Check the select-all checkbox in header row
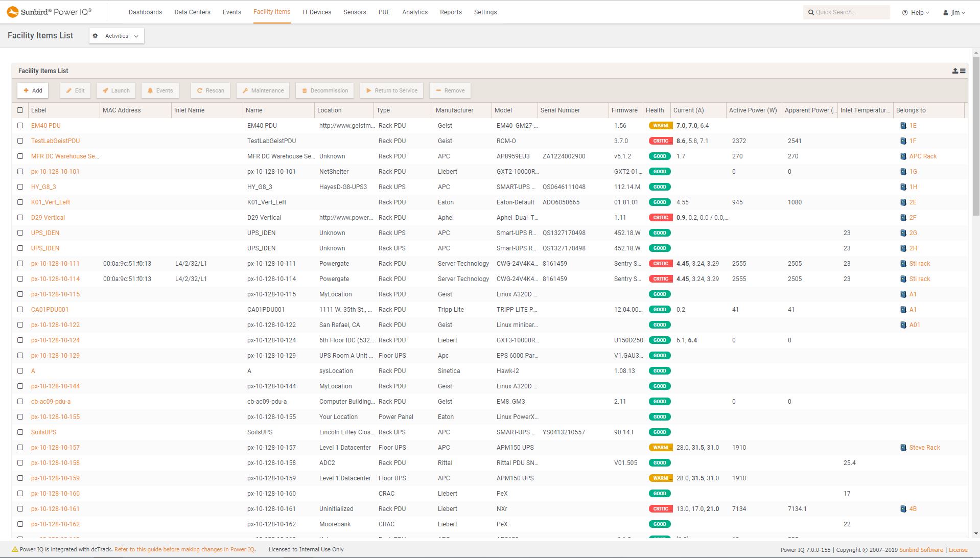980x558 pixels. [x=20, y=110]
